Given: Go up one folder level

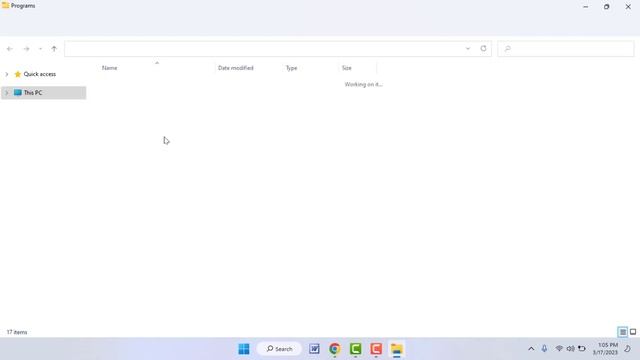Looking at the screenshot, I should [x=54, y=49].
